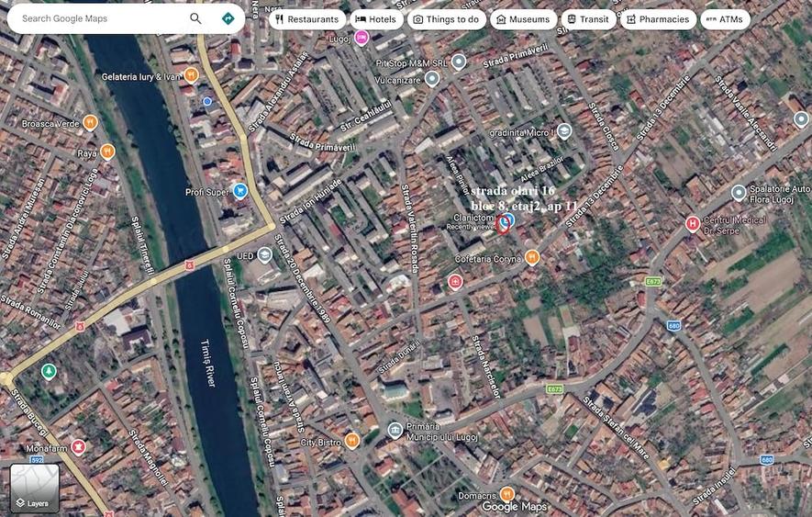This screenshot has height=517, width=812.
Task: Click the Aleea Brazilor label
Action: [x=541, y=169]
